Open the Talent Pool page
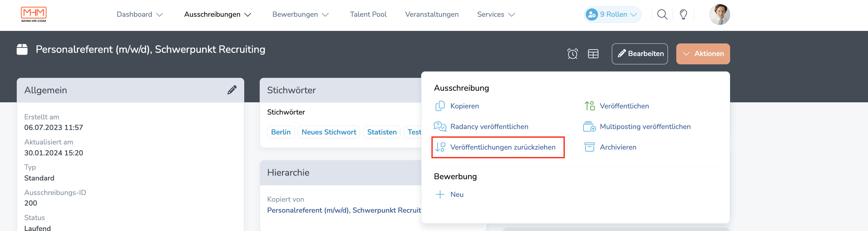The image size is (868, 231). (368, 14)
